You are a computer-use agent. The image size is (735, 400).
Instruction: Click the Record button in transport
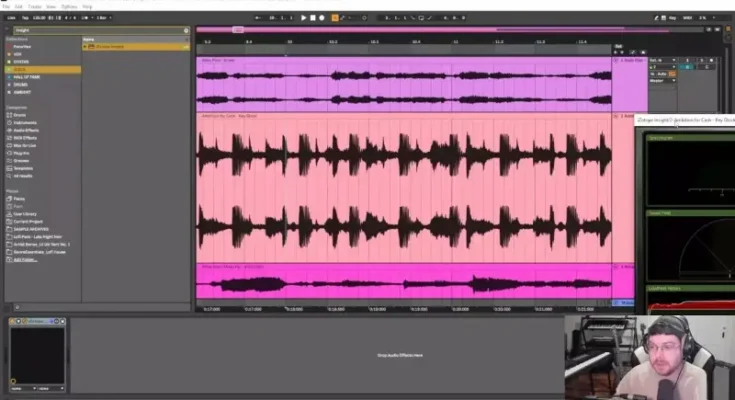point(320,17)
